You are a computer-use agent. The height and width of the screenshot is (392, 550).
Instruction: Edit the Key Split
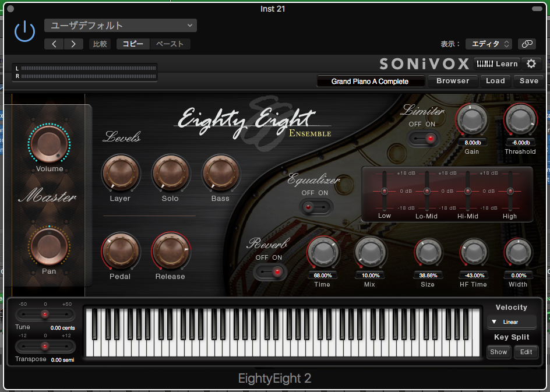[526, 352]
